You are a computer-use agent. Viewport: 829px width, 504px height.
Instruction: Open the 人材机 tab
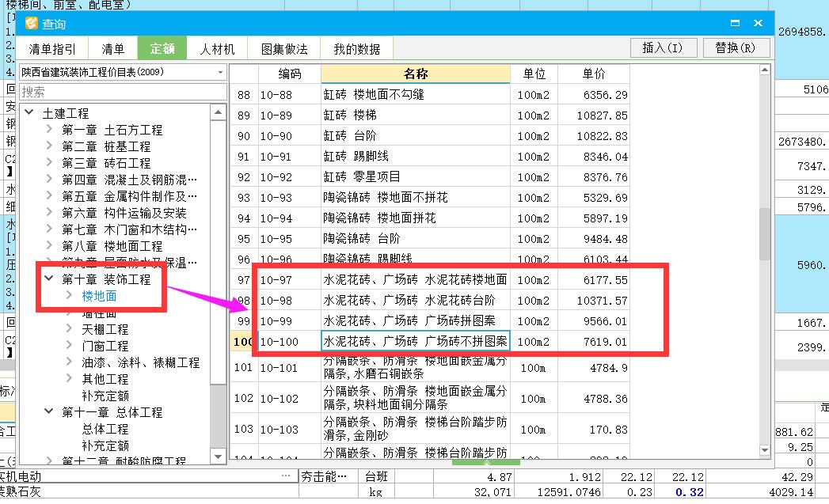tap(217, 48)
